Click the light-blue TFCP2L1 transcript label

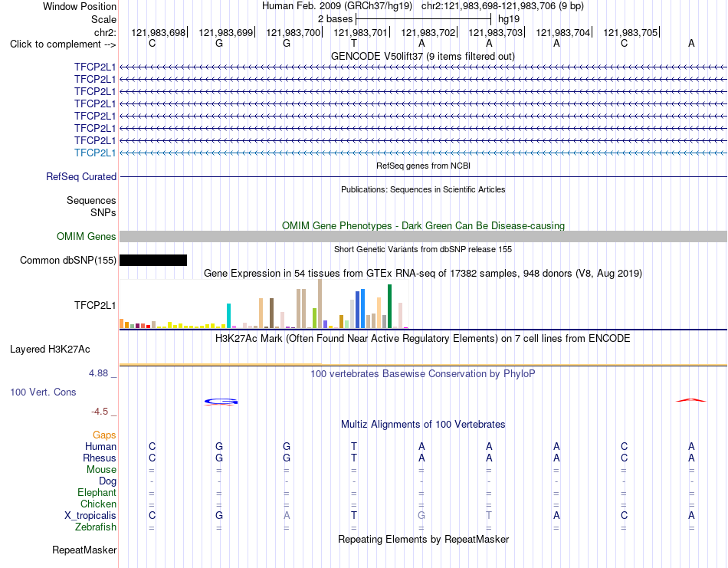point(95,153)
